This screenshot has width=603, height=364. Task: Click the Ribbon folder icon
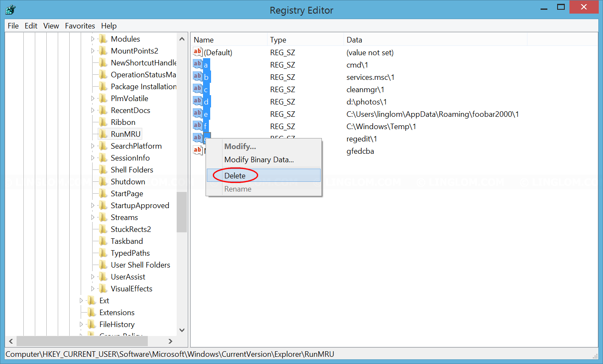point(103,122)
